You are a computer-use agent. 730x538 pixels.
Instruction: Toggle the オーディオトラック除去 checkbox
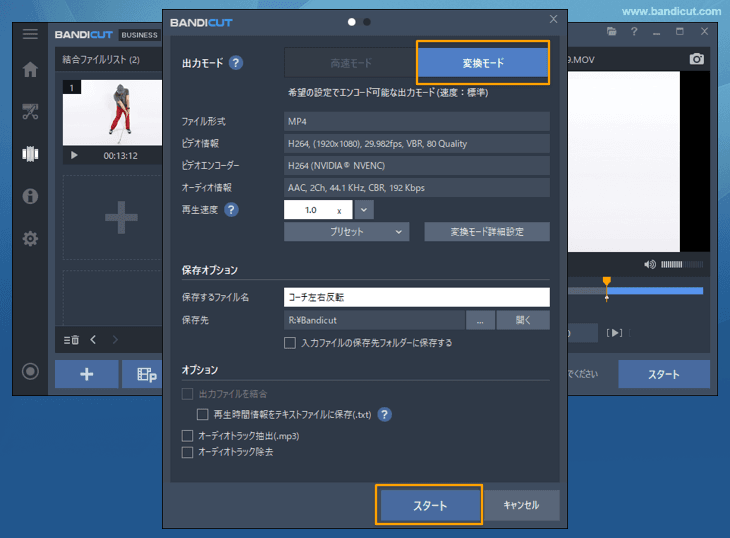(187, 452)
